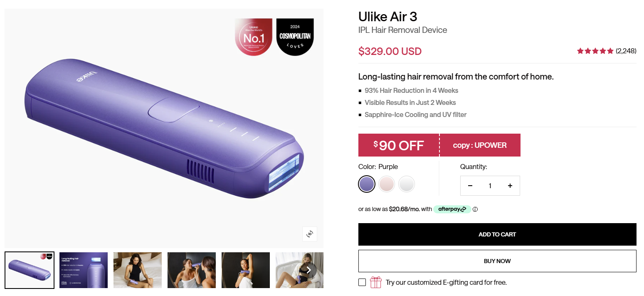This screenshot has height=296, width=644.
Task: Click the next arrow on thumbnail carousel
Action: tap(308, 270)
